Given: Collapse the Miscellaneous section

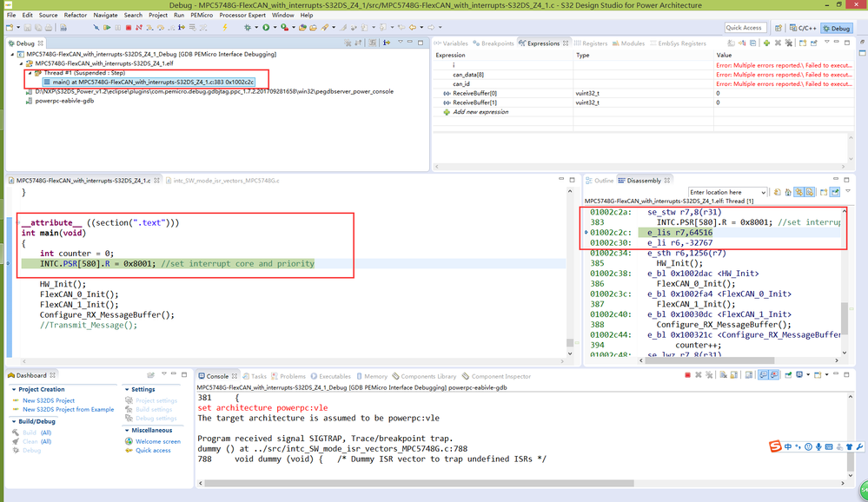Looking at the screenshot, I should pyautogui.click(x=127, y=431).
